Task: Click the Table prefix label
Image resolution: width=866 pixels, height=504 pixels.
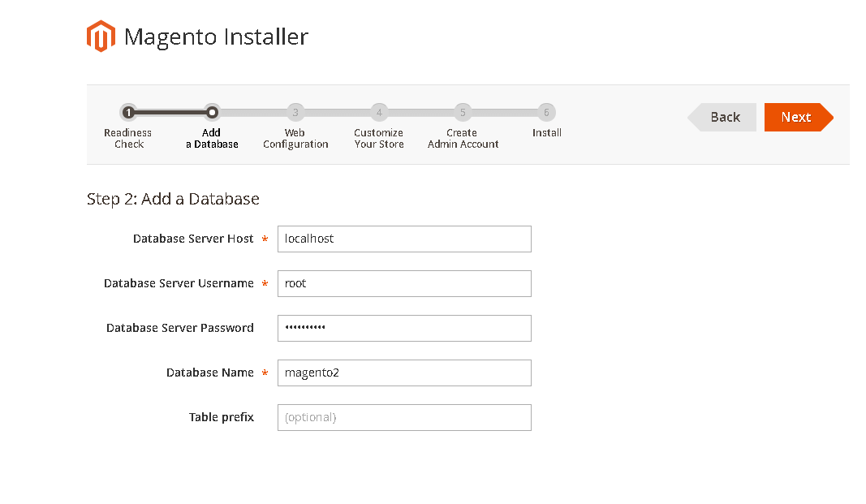Action: (x=222, y=417)
